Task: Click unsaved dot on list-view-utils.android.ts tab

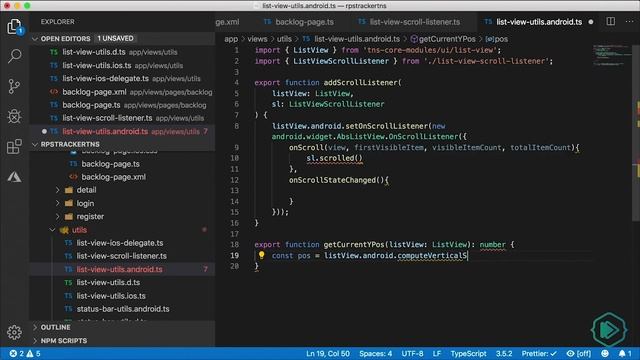Action: tap(591, 22)
